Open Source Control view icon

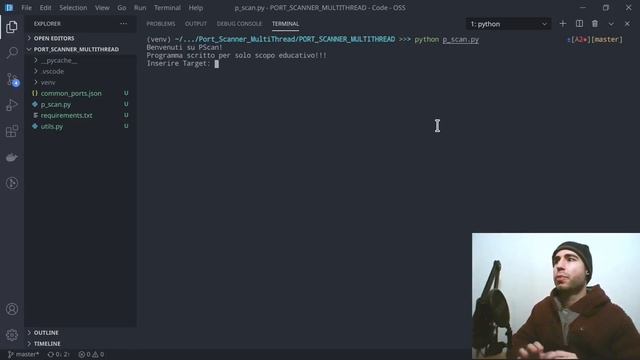[x=12, y=79]
